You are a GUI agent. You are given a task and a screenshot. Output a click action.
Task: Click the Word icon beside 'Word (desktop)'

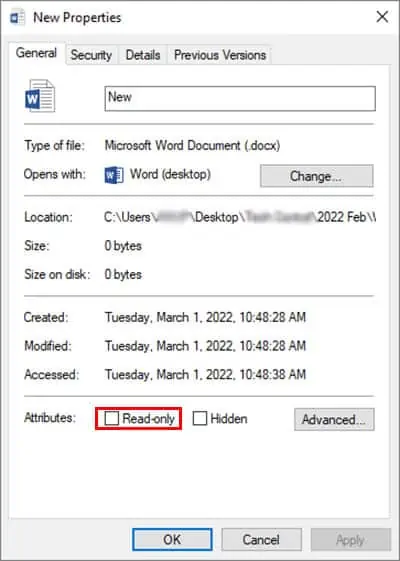(x=114, y=175)
